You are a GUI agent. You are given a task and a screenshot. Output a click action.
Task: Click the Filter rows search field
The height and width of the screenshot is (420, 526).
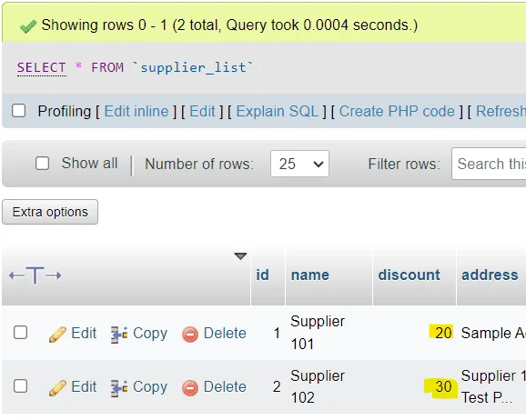(489, 164)
